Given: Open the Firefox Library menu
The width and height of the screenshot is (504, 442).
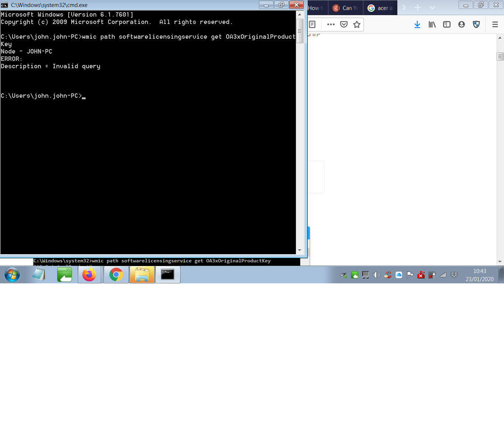Looking at the screenshot, I should [x=432, y=24].
